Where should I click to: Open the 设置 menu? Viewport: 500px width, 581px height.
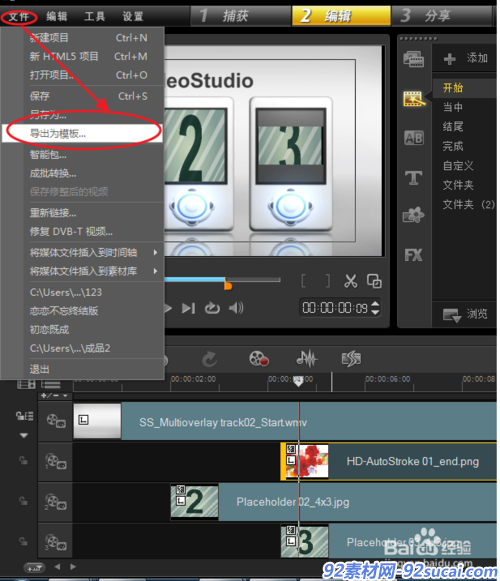tap(133, 16)
